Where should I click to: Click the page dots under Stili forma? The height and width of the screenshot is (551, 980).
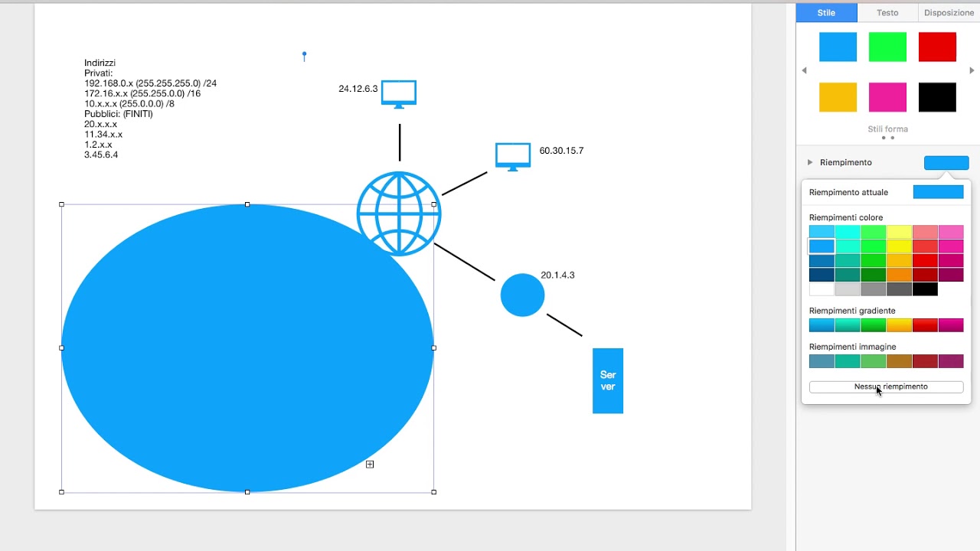(x=887, y=139)
